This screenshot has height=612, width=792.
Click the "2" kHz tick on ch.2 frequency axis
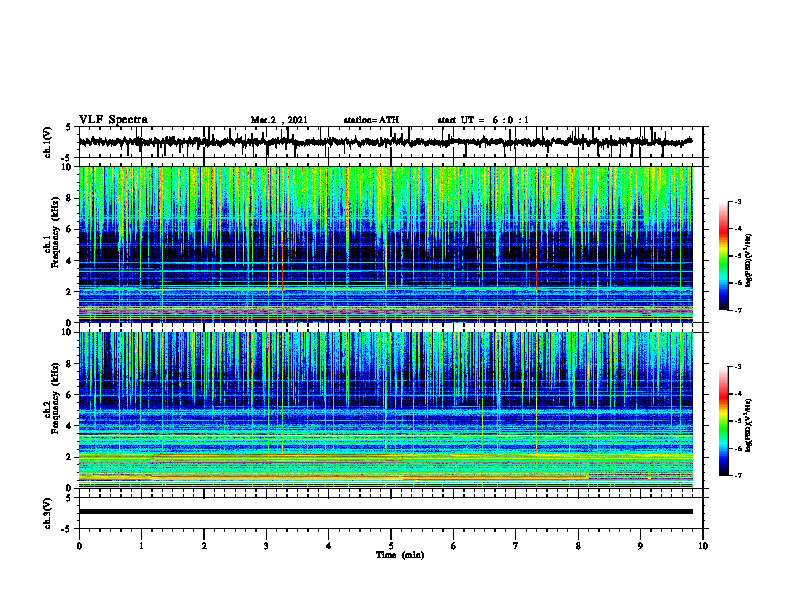tap(69, 457)
